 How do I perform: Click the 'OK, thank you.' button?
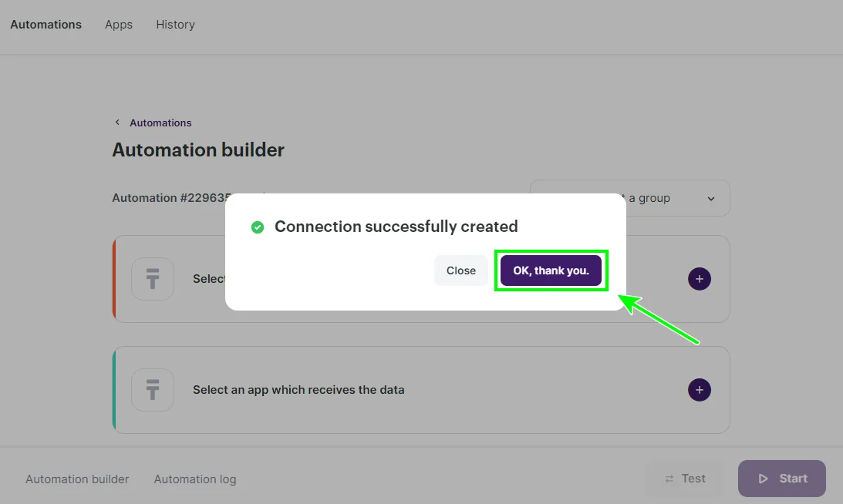tap(551, 270)
